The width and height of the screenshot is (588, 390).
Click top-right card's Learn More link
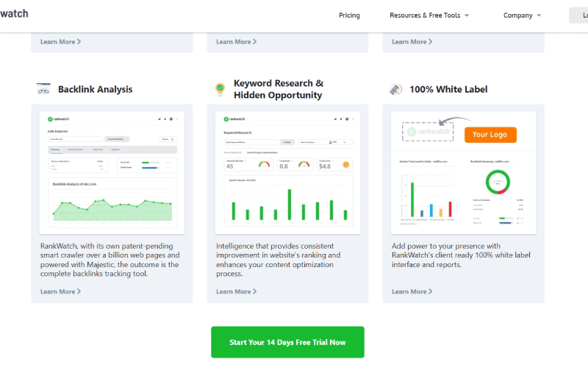tap(412, 42)
